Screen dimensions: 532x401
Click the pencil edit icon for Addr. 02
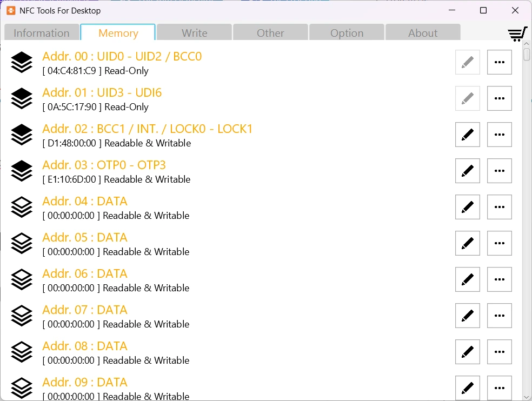(468, 135)
